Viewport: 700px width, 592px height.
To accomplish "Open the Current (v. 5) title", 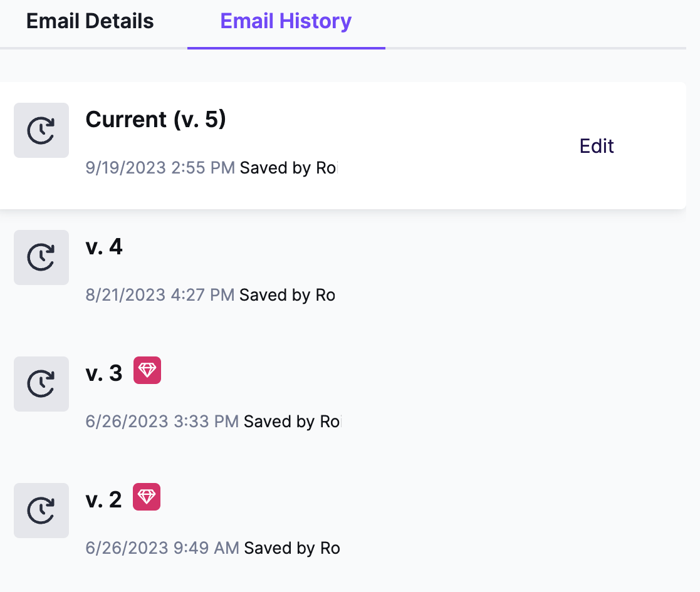I will pyautogui.click(x=156, y=119).
